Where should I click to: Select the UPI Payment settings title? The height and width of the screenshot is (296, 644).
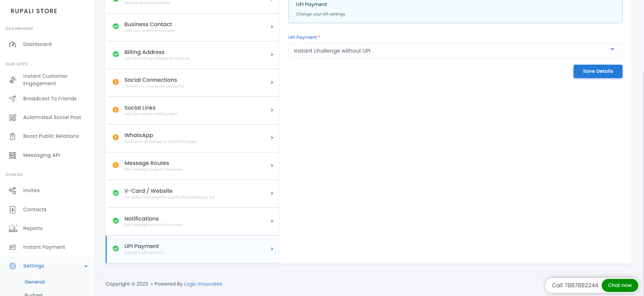[142, 246]
